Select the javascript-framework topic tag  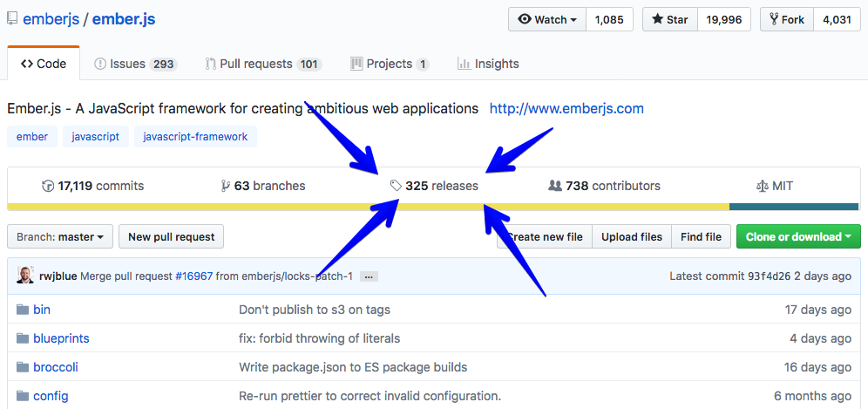pyautogui.click(x=195, y=136)
